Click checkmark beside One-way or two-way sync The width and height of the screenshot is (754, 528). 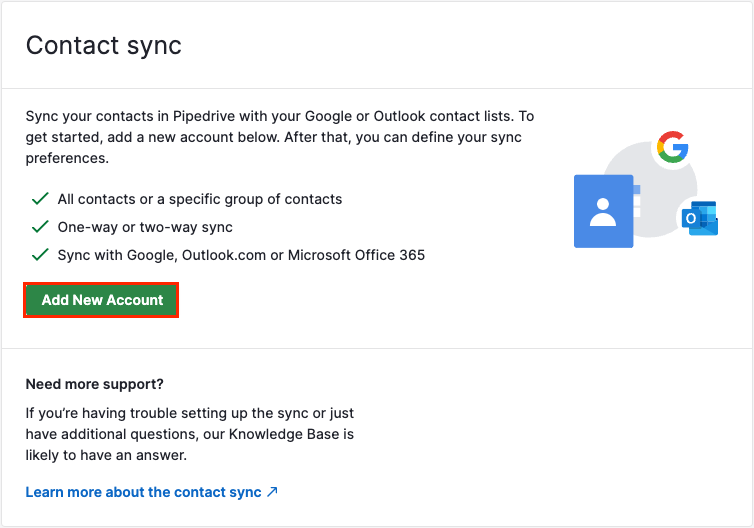click(40, 226)
